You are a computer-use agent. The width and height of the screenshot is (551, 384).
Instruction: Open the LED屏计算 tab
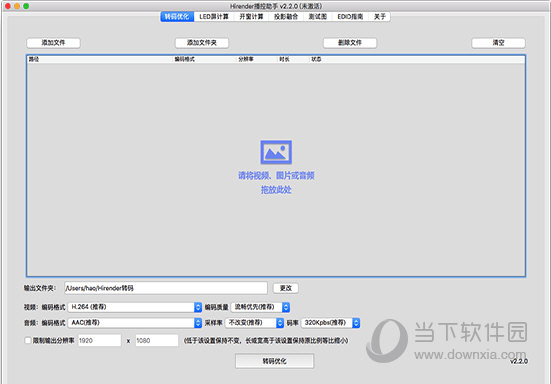point(214,17)
